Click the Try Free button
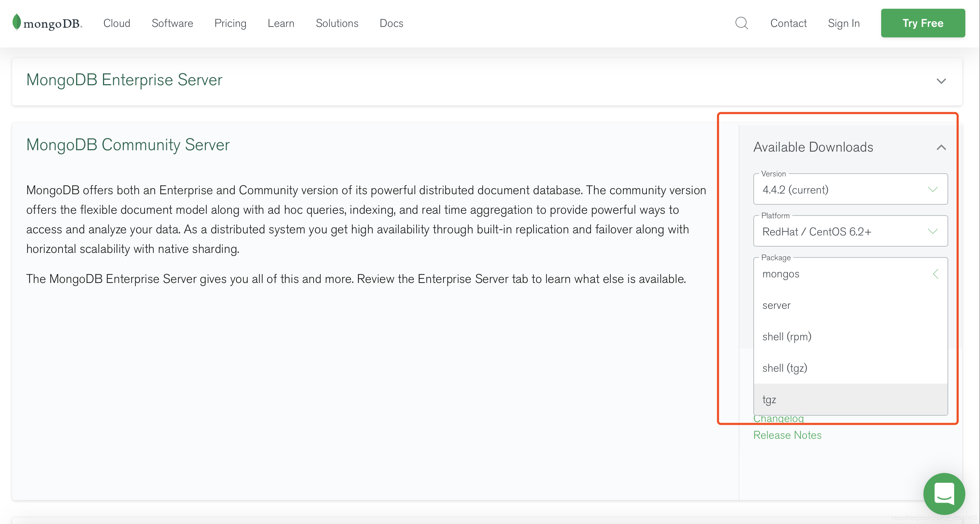This screenshot has width=980, height=524. (x=923, y=23)
